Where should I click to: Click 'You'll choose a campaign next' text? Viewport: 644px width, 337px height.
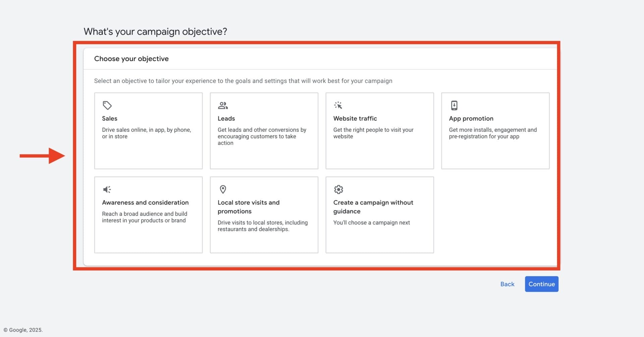pyautogui.click(x=372, y=223)
